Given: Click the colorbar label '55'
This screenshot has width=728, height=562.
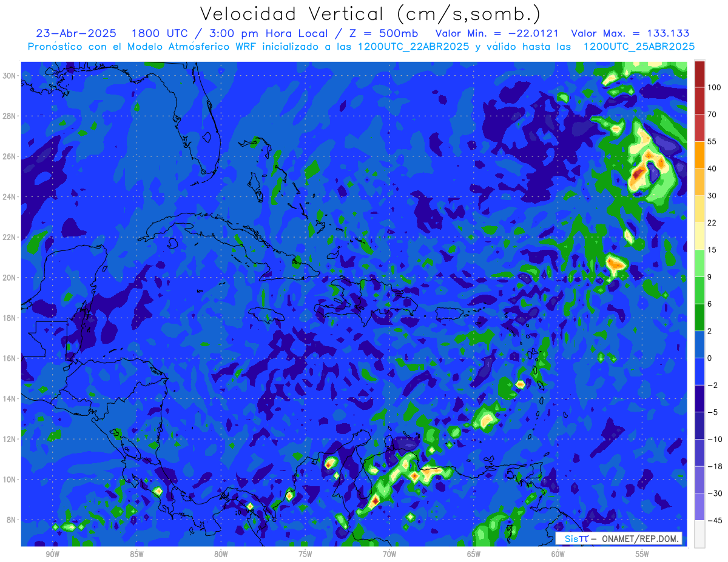Looking at the screenshot, I should (712, 141).
